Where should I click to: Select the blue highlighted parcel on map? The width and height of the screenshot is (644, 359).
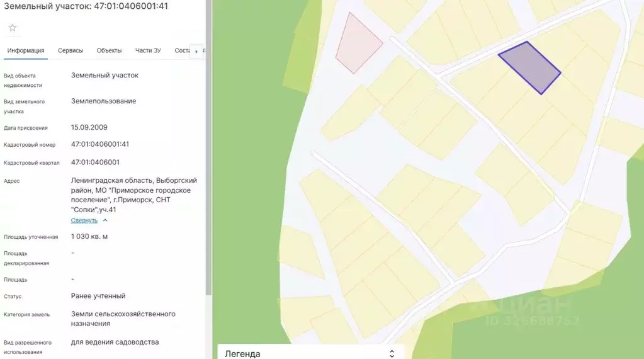tap(529, 68)
